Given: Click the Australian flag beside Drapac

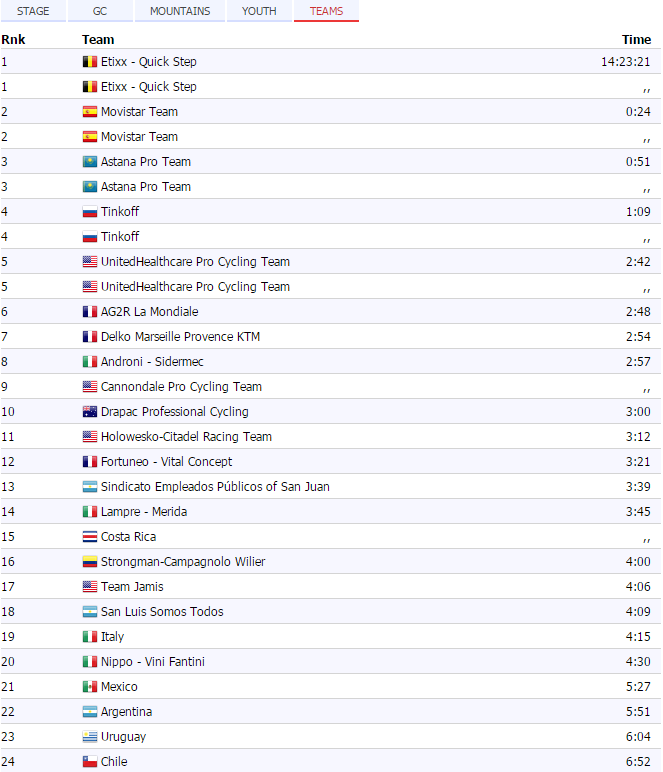Looking at the screenshot, I should (x=90, y=412).
